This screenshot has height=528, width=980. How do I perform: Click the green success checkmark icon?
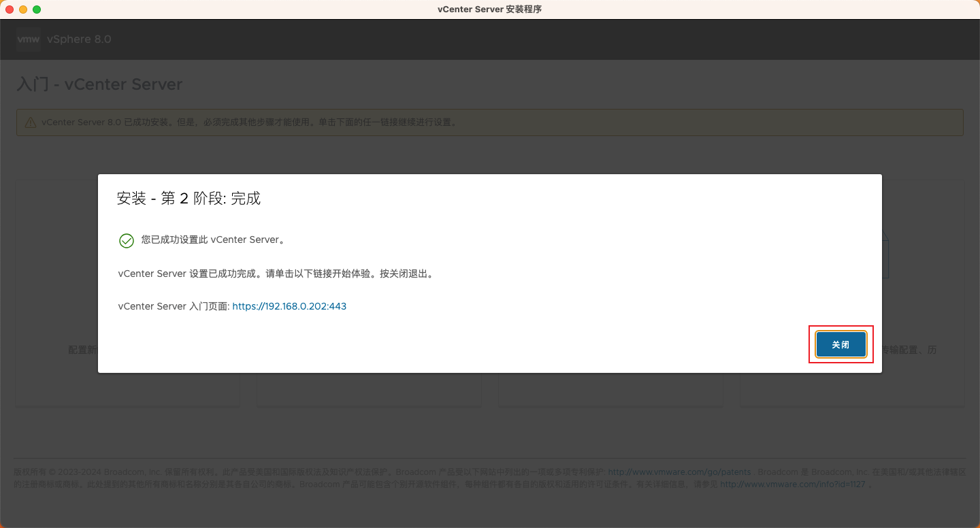[127, 240]
